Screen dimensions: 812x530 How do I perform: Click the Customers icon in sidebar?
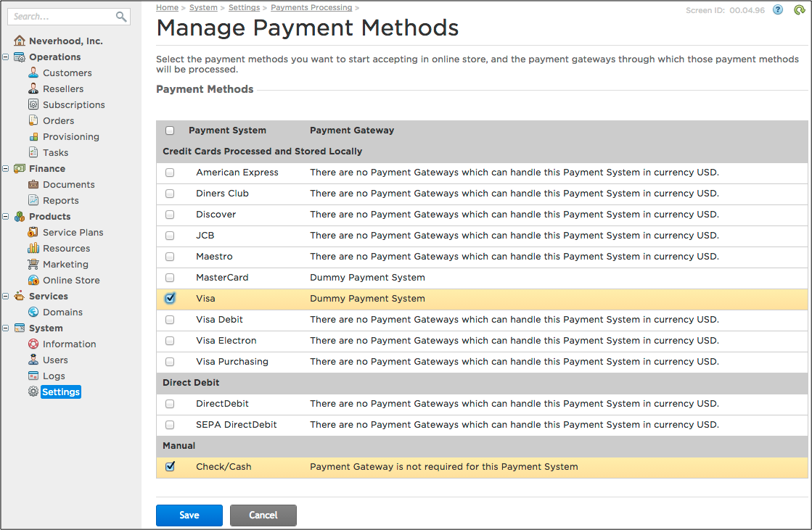[33, 73]
